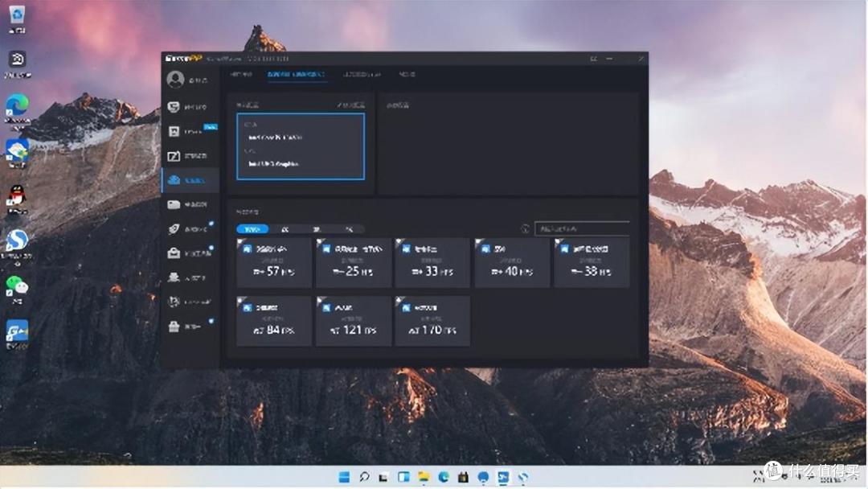
Task: Open the user avatar in the sidebar
Action: pos(175,79)
